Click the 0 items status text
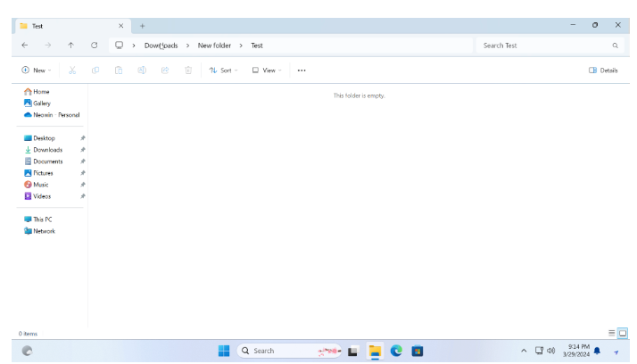 28,334
